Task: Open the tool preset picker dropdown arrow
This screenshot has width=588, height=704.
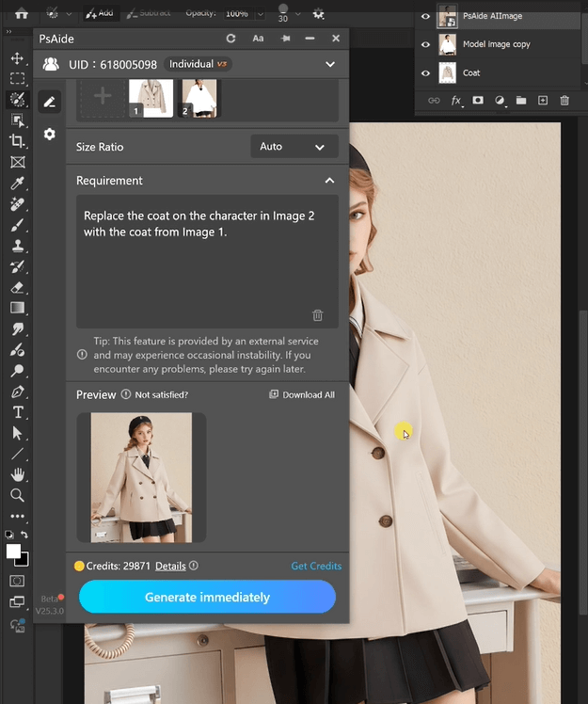Action: pyautogui.click(x=69, y=14)
